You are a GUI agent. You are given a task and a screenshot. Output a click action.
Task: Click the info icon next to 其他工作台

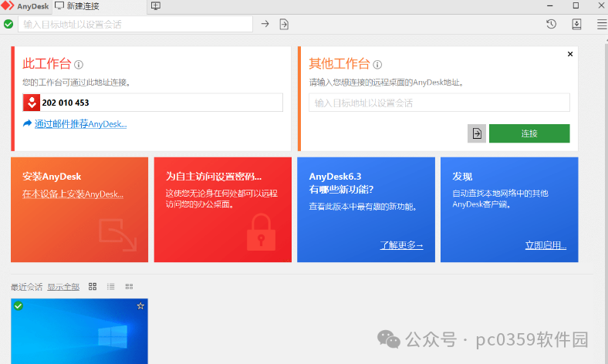click(377, 65)
